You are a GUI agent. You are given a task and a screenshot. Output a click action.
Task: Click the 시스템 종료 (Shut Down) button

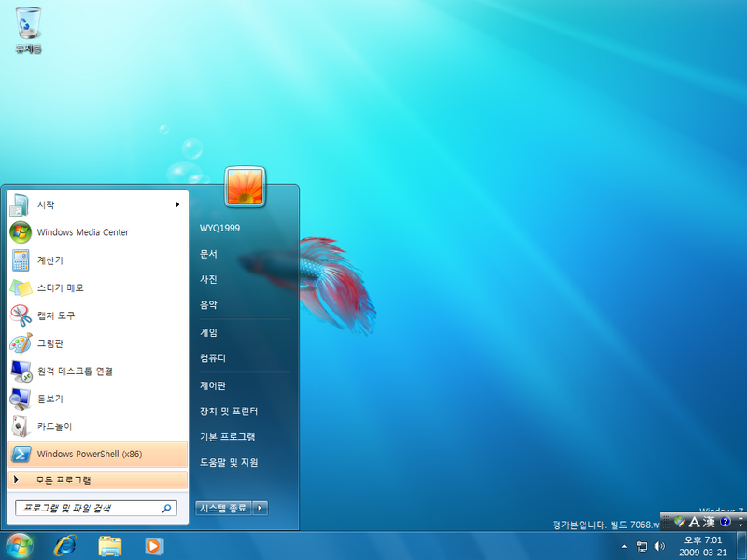(x=223, y=508)
